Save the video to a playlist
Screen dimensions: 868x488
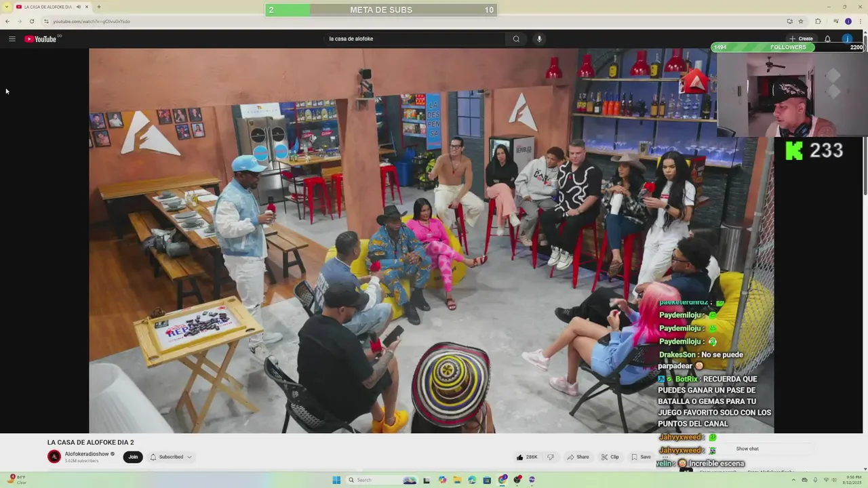(641, 457)
